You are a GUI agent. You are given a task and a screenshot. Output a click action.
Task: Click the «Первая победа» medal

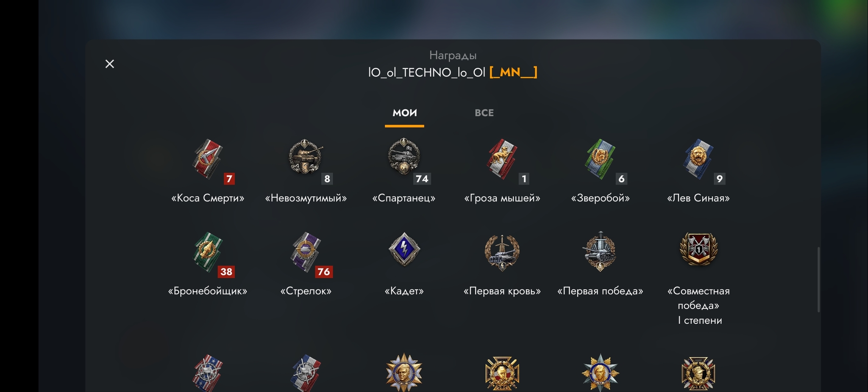pos(600,251)
